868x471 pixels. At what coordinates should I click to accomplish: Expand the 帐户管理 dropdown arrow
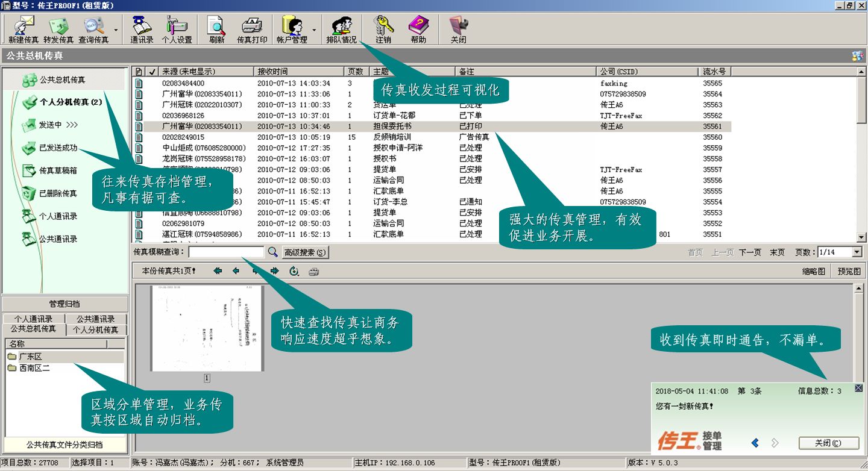pos(314,30)
